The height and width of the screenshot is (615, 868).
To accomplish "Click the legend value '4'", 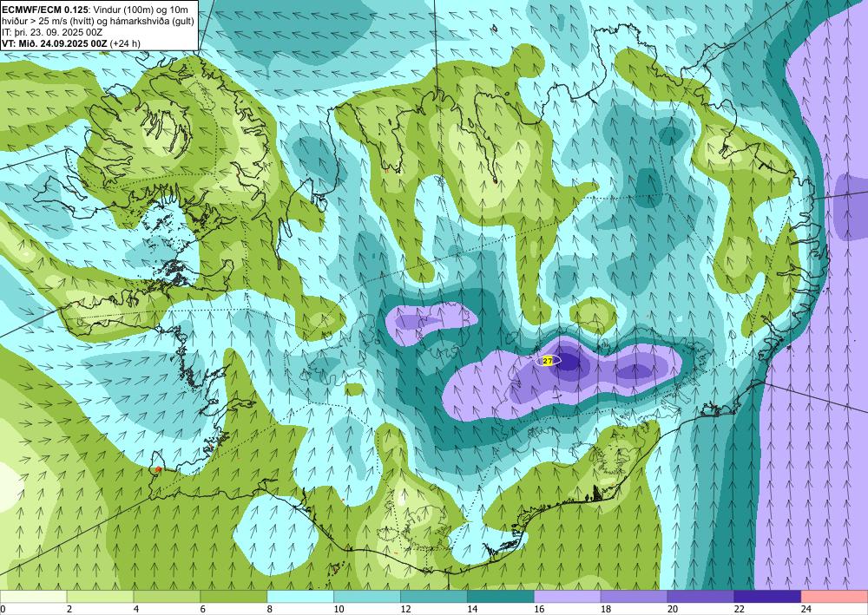I will point(136,609).
